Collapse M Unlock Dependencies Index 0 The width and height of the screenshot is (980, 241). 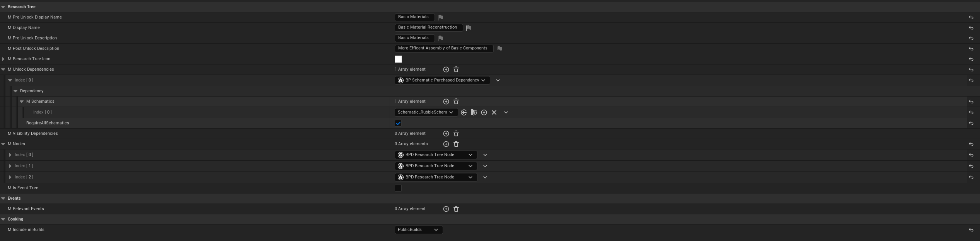point(10,80)
